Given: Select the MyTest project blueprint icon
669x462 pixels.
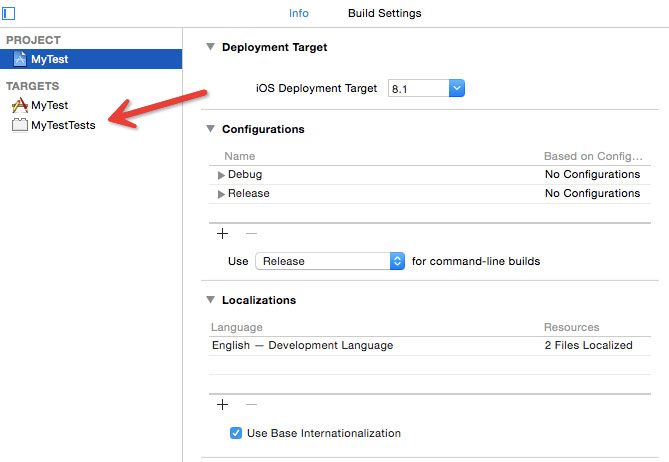Looking at the screenshot, I should tap(18, 60).
